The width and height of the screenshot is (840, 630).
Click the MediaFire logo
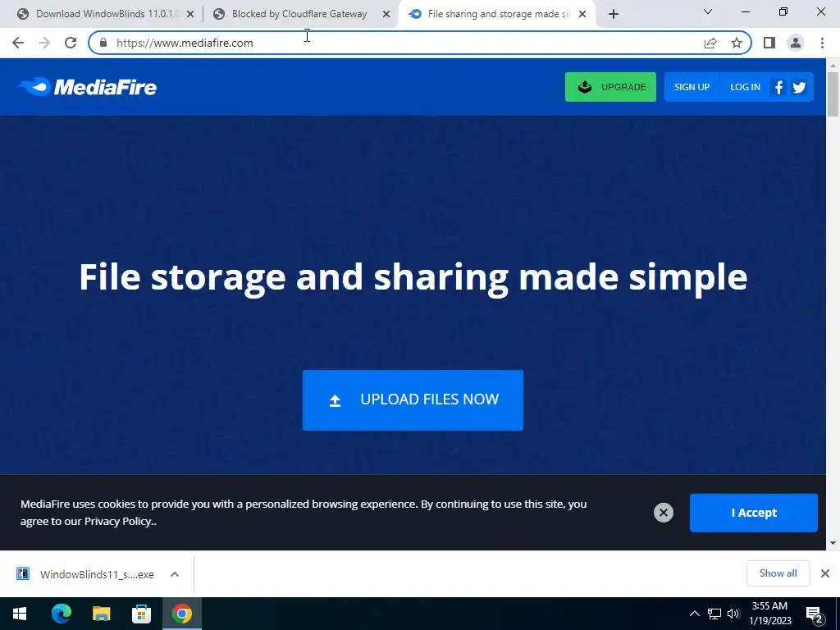coord(87,87)
